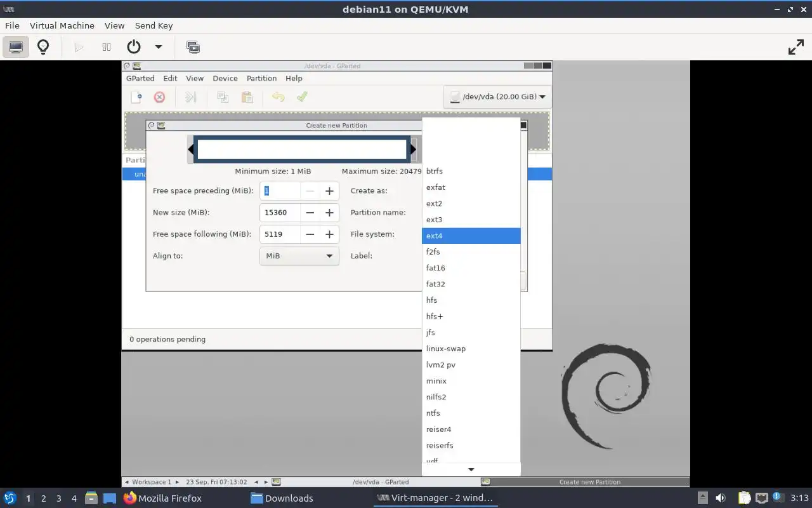Select ntfs file system option
This screenshot has width=812, height=508.
(x=471, y=413)
